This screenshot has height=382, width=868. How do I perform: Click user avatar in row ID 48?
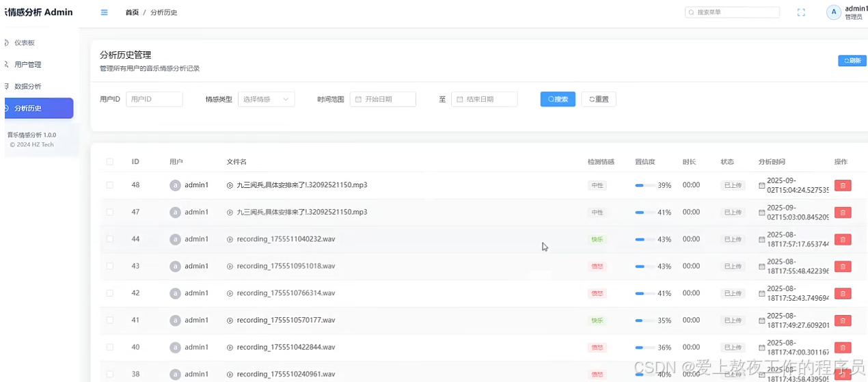coord(175,185)
